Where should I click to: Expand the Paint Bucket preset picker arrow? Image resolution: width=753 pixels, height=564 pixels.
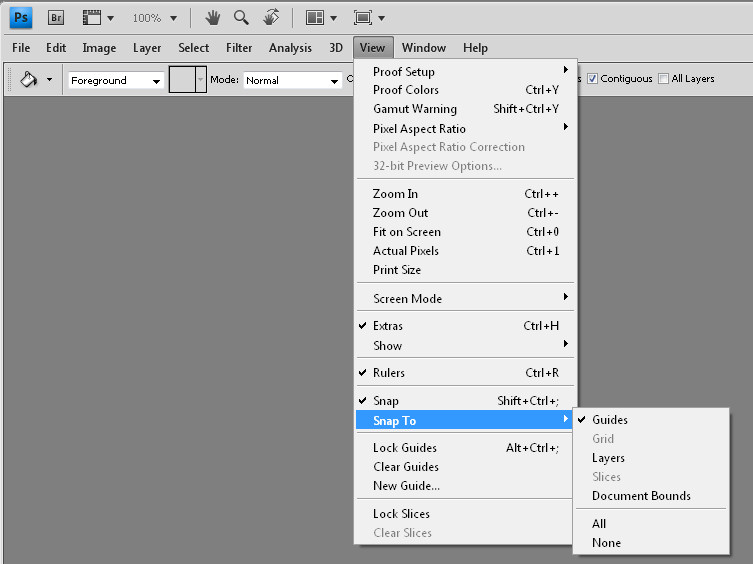(x=49, y=79)
